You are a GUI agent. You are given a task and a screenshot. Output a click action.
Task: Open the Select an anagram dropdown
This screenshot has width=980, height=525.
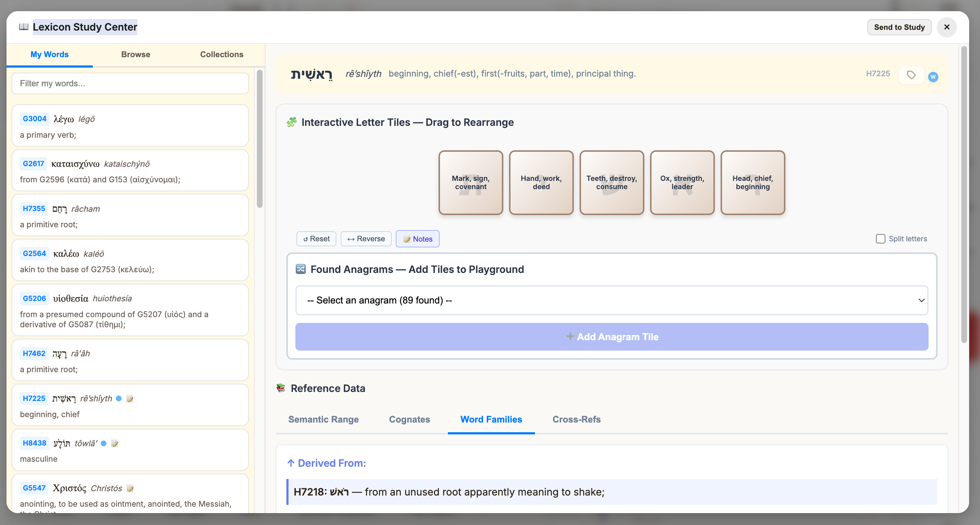[x=611, y=300]
